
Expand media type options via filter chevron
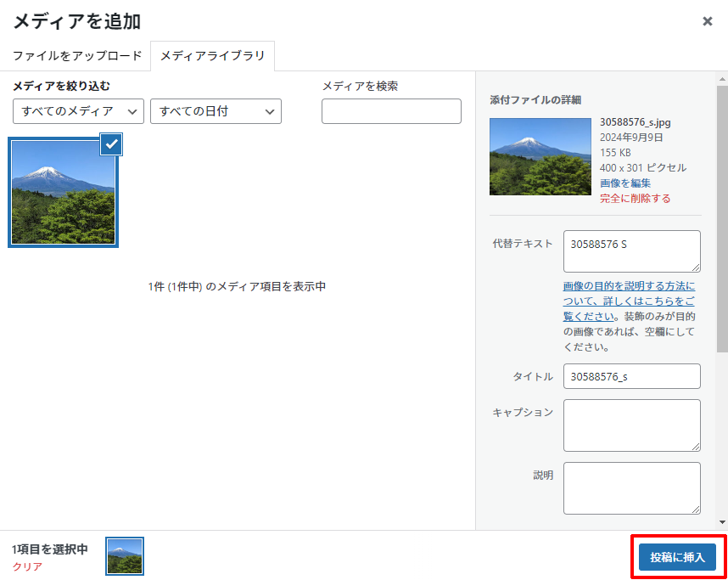(x=133, y=111)
